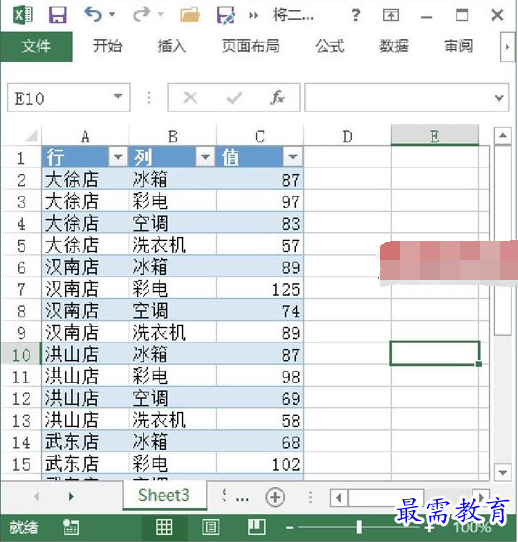Switch to the 公式 (Formulas) ribbon tab

tap(330, 46)
